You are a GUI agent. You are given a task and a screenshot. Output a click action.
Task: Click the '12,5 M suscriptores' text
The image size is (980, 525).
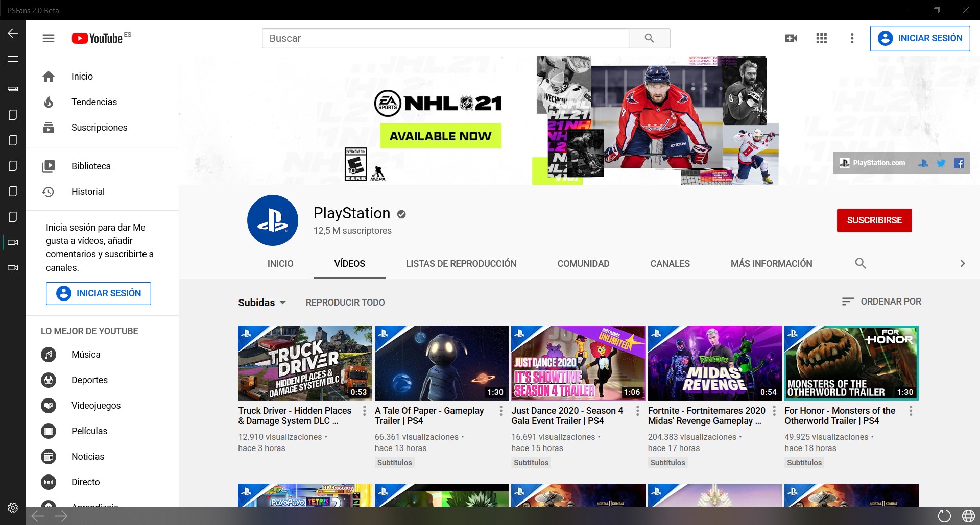tap(352, 231)
